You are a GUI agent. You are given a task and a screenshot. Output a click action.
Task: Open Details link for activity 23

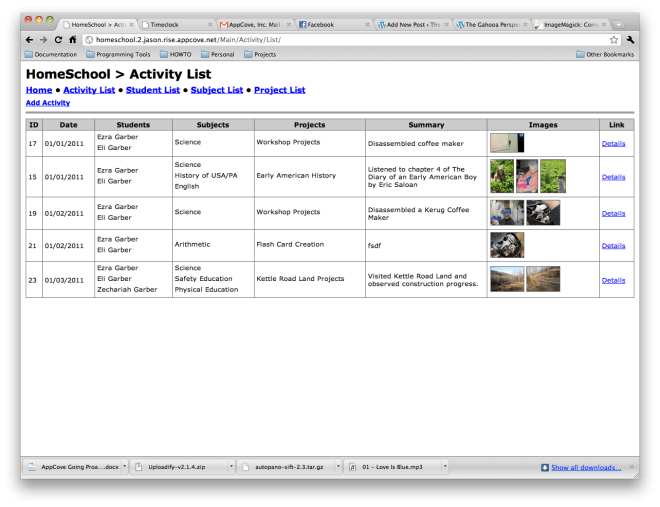click(x=613, y=280)
